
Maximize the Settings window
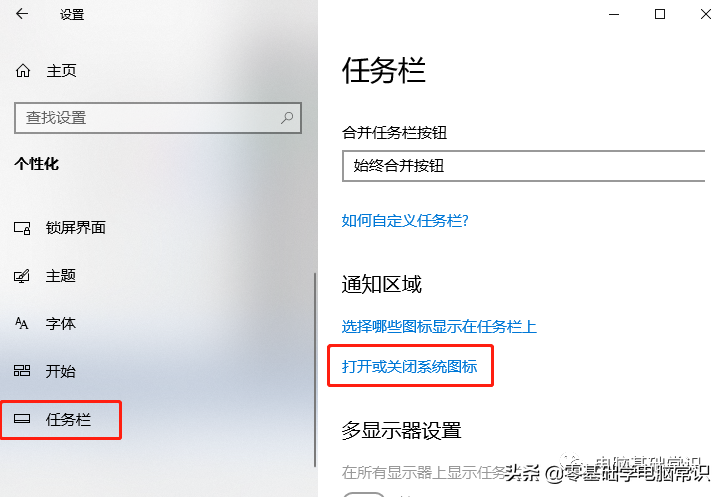[660, 14]
